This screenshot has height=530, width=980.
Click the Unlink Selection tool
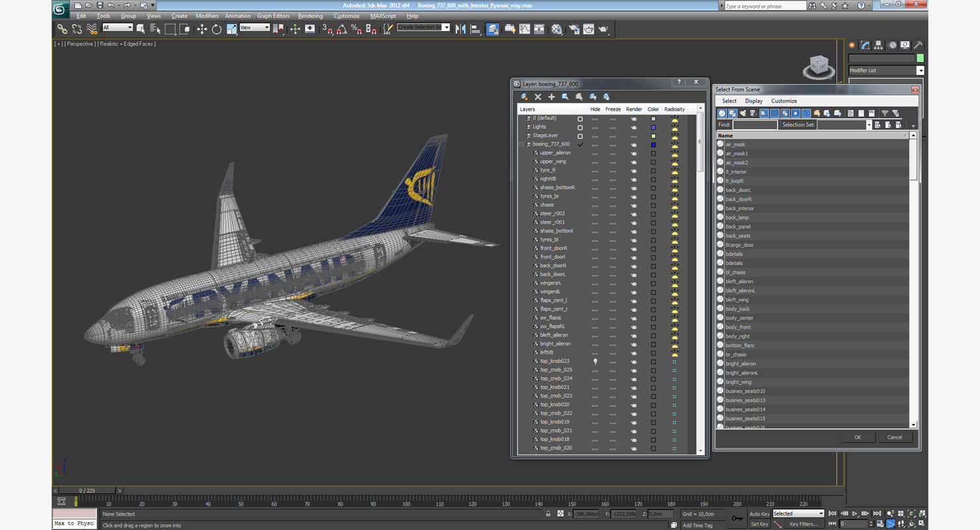(x=77, y=29)
